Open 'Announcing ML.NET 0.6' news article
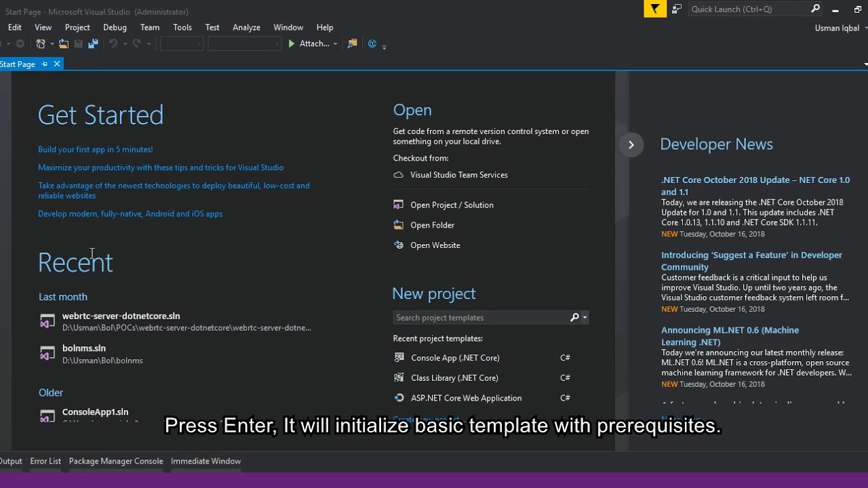Image resolution: width=868 pixels, height=488 pixels. (x=730, y=336)
